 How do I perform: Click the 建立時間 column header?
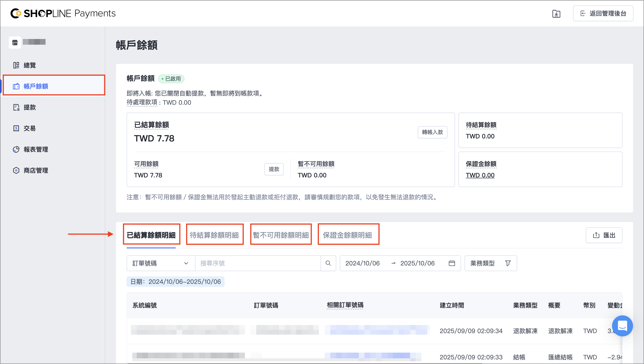(x=451, y=305)
